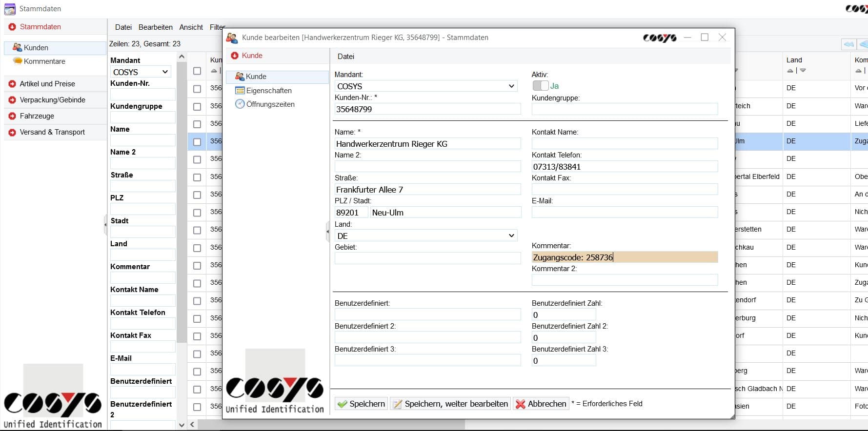Click the green checkmark icon on Speichern
Image resolution: width=868 pixels, height=431 pixels.
tap(343, 404)
